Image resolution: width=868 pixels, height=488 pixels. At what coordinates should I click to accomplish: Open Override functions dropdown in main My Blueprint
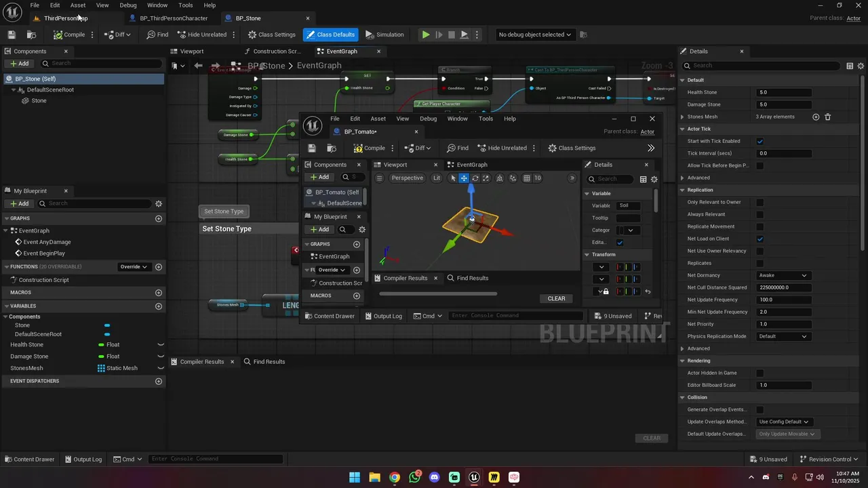(x=134, y=267)
